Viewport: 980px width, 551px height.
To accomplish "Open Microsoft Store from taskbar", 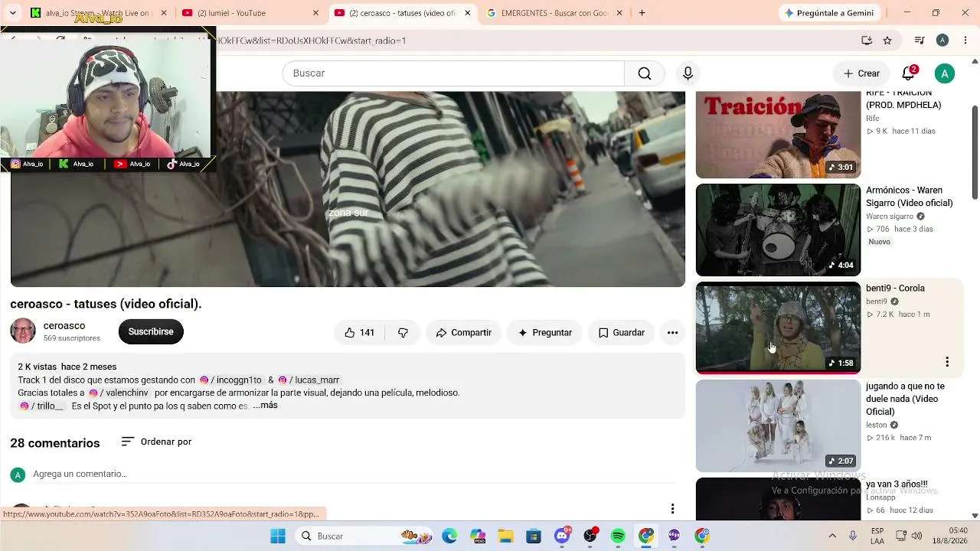I will pos(534,536).
